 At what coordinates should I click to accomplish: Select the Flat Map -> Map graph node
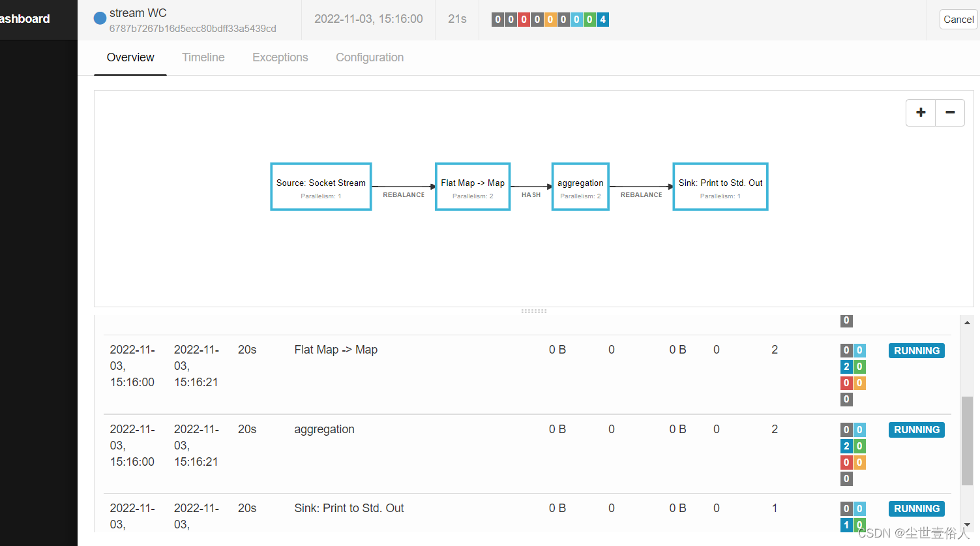[473, 187]
